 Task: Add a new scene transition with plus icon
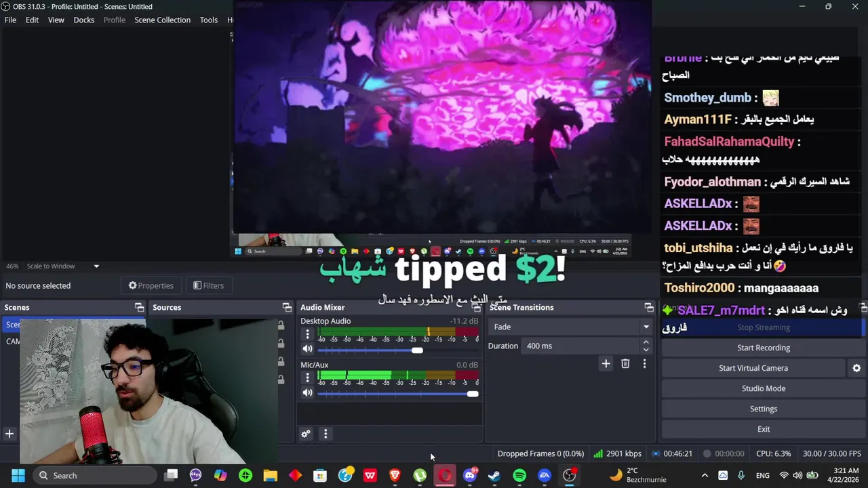pyautogui.click(x=606, y=364)
